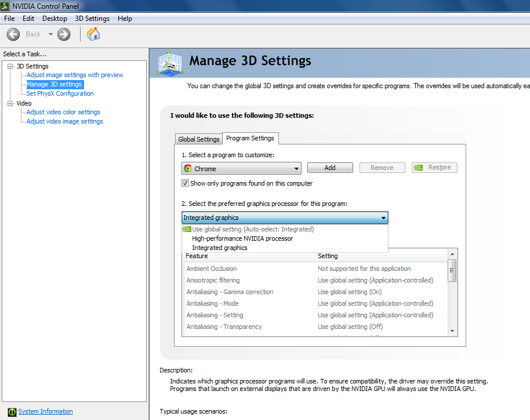530x420 pixels.
Task: Click 'Not supported for this application' value
Action: pyautogui.click(x=364, y=269)
